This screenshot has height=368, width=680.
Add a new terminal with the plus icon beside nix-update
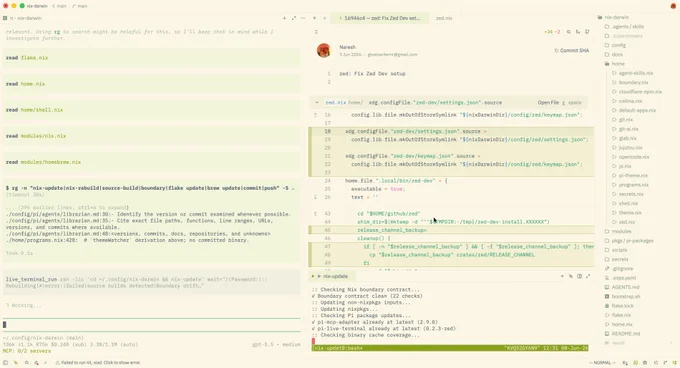point(562,276)
